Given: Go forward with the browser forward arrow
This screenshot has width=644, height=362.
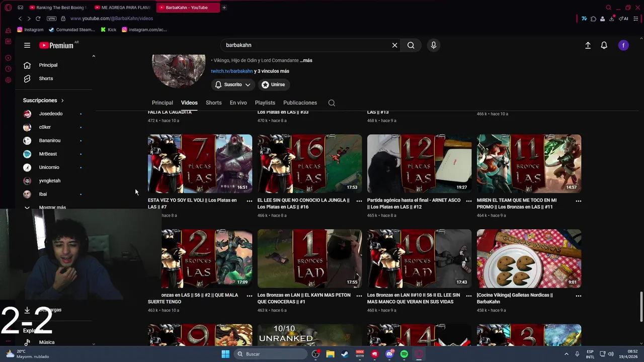Looking at the screenshot, I should click(x=29, y=19).
